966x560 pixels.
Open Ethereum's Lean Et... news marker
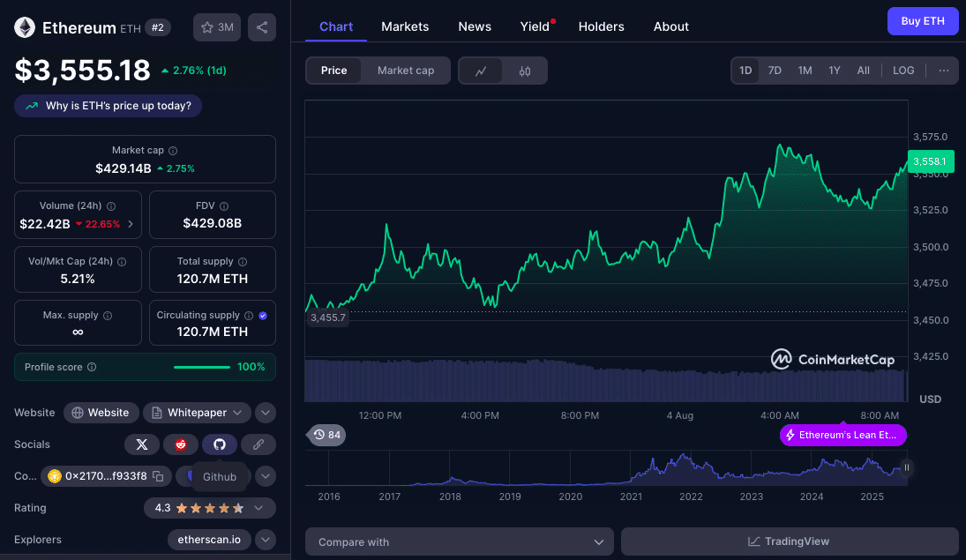[842, 435]
